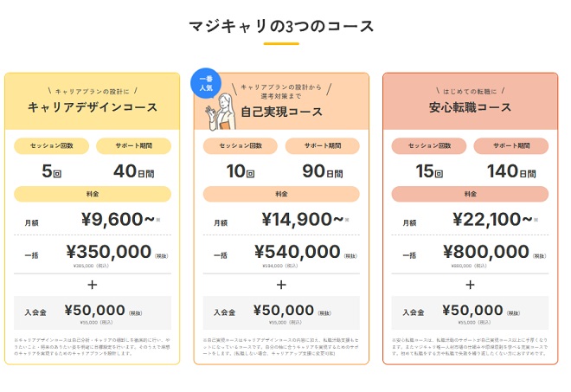The height and width of the screenshot is (392, 571).
Task: Click the マジキャリの3つのコース heading
Action: 280,25
